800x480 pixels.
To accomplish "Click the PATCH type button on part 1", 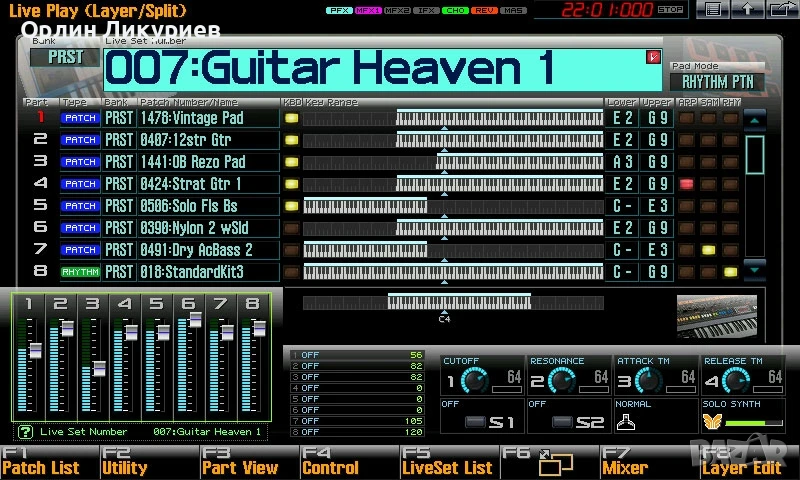I will click(x=80, y=118).
